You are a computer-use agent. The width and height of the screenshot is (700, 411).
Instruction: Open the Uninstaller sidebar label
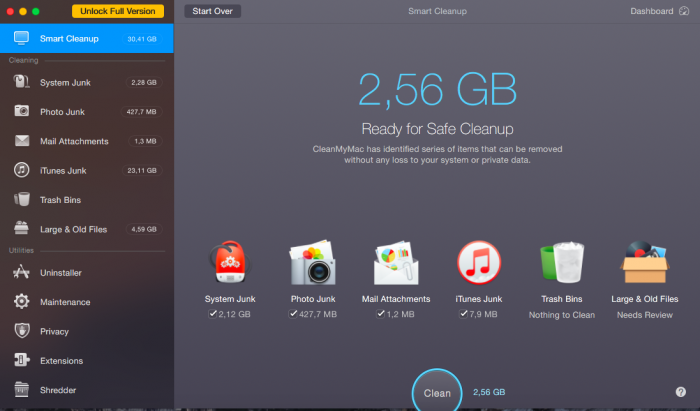tap(61, 273)
